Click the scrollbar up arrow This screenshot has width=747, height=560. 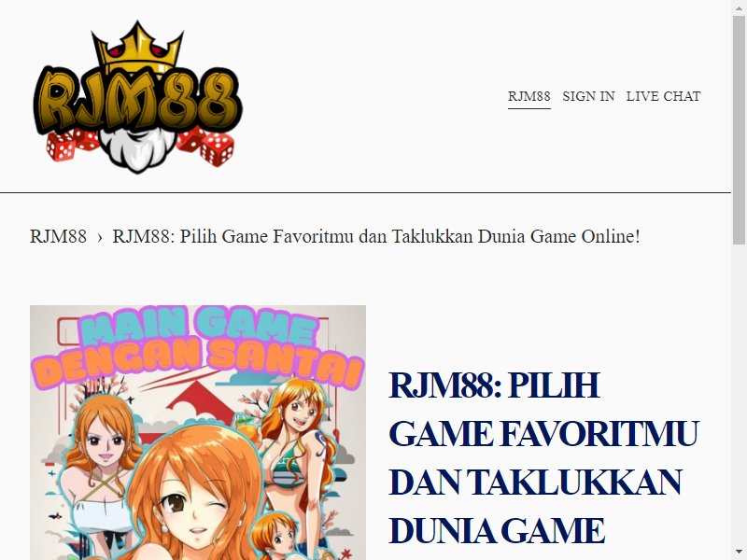point(739,7)
